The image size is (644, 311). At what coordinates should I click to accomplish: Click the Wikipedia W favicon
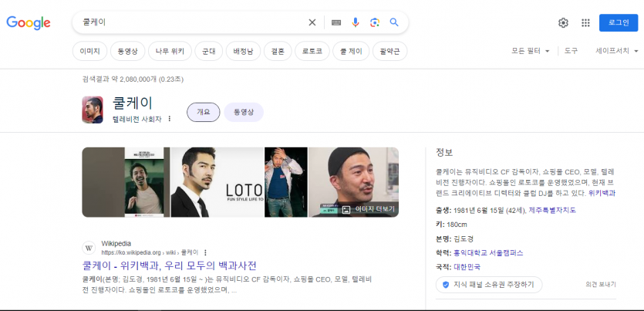89,248
